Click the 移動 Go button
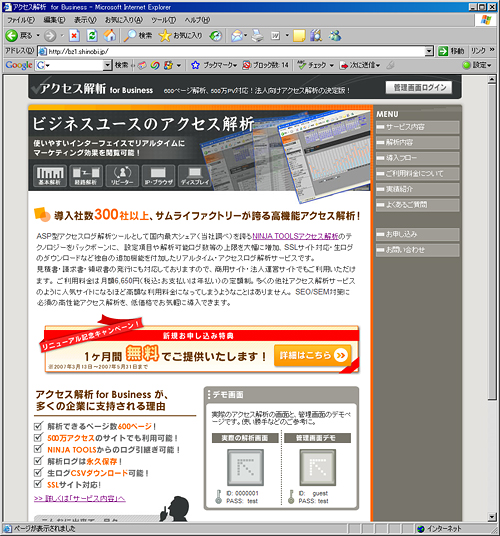The image size is (500, 536). 452,51
